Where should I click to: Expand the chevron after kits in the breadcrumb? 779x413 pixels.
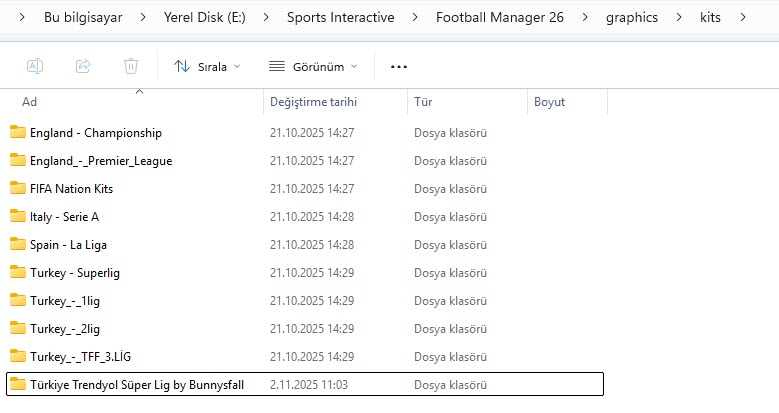(742, 17)
